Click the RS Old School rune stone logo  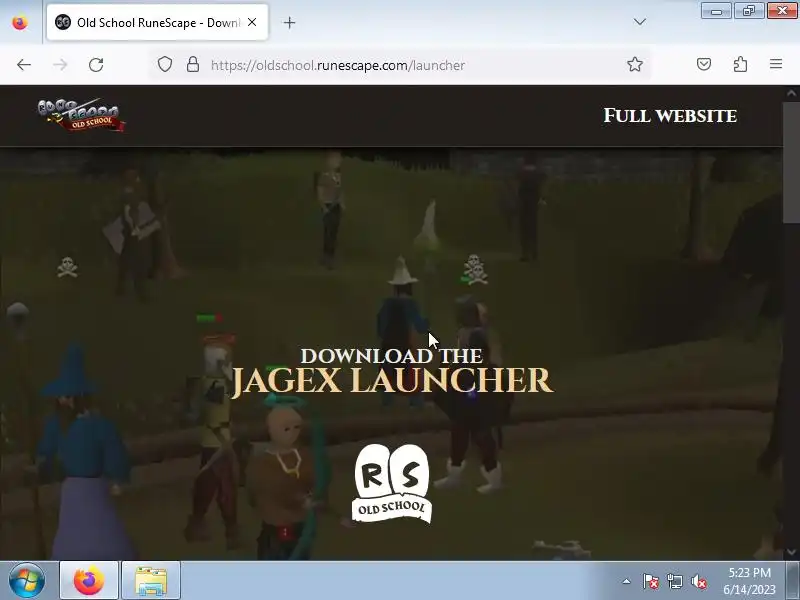click(x=391, y=483)
